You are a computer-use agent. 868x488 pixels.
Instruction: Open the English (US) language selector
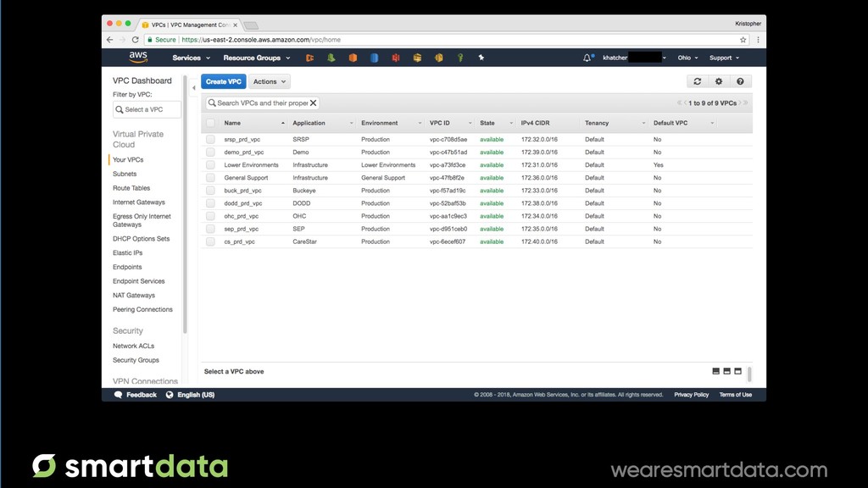click(191, 395)
